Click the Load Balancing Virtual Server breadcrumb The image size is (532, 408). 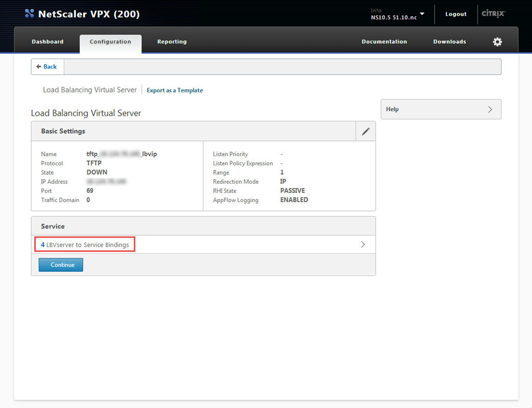click(x=90, y=90)
